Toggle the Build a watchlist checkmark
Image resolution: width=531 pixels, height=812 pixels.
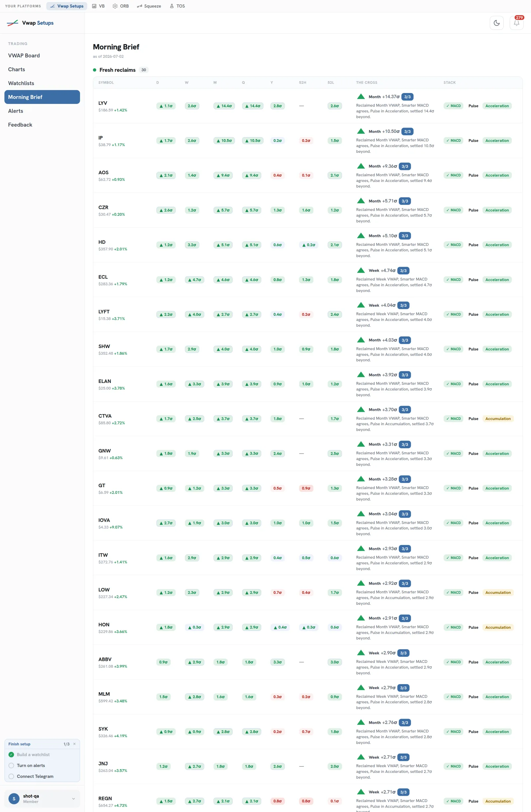click(x=11, y=754)
